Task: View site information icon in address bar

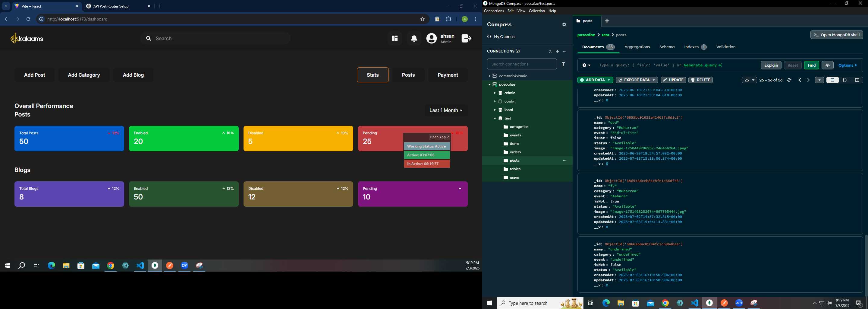Action: (41, 19)
